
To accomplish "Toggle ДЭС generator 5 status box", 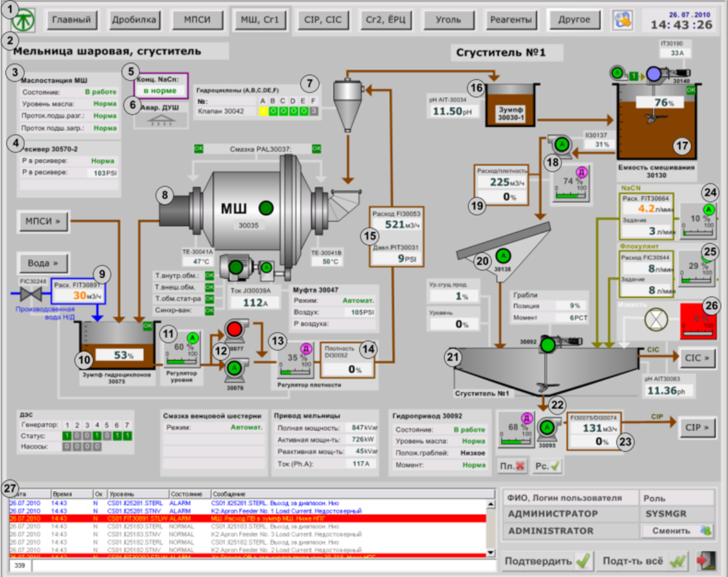I will (x=107, y=436).
